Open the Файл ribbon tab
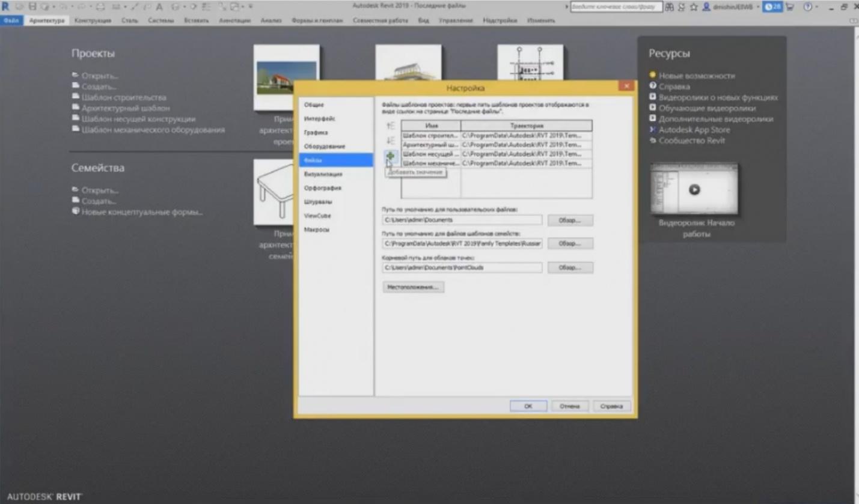859x504 pixels. click(11, 20)
